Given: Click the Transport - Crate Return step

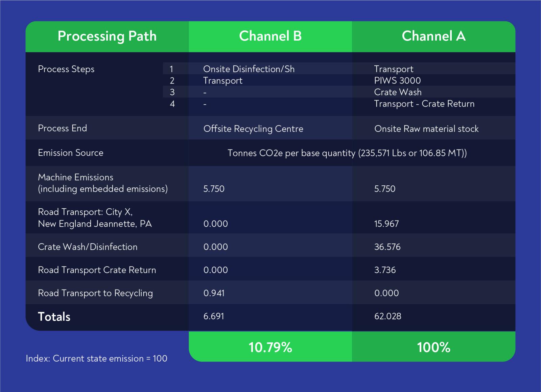Looking at the screenshot, I should (424, 104).
